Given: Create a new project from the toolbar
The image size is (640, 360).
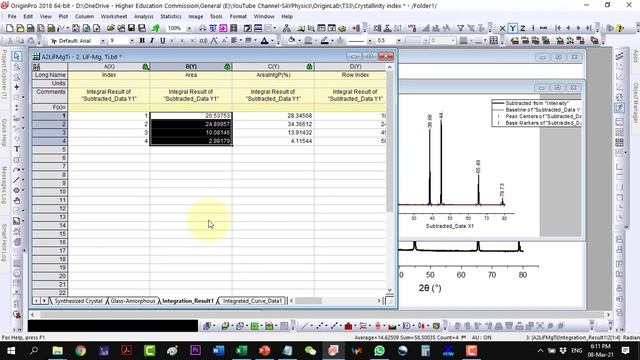Looking at the screenshot, I should click(x=9, y=28).
